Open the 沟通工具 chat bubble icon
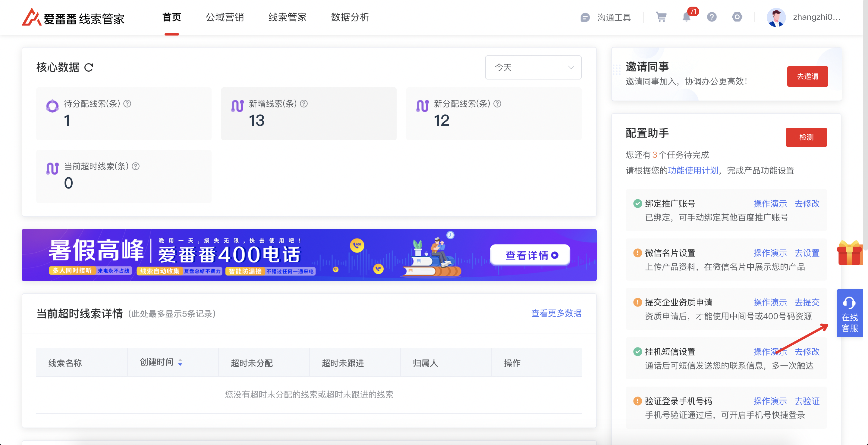This screenshot has width=868, height=445. tap(585, 17)
